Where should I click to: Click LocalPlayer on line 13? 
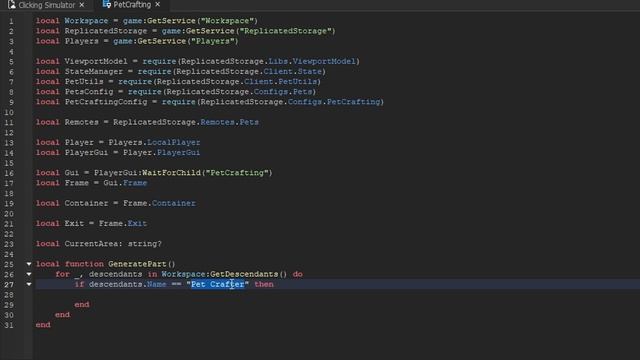[x=173, y=142]
